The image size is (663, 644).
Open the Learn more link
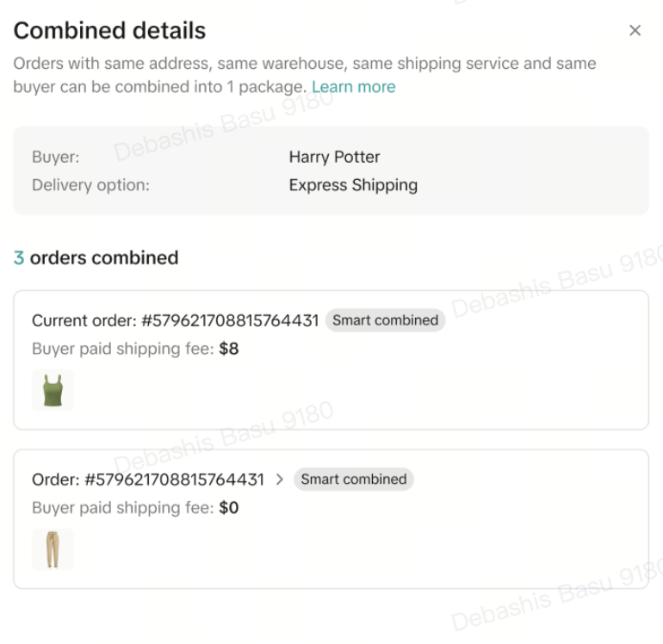point(353,87)
